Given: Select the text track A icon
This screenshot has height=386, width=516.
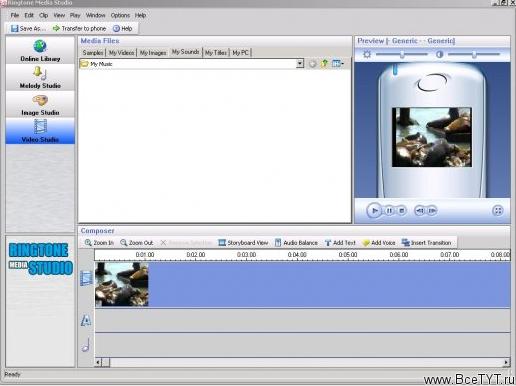Looking at the screenshot, I should click(x=86, y=321).
